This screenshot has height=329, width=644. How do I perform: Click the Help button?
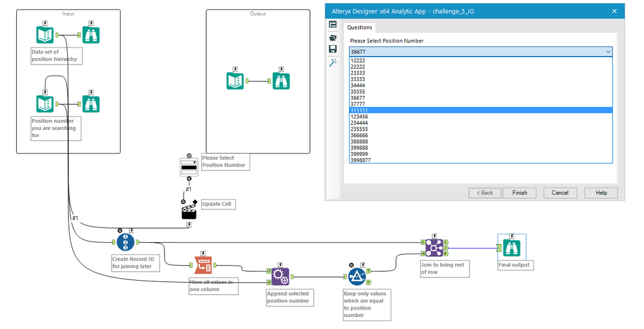click(601, 193)
